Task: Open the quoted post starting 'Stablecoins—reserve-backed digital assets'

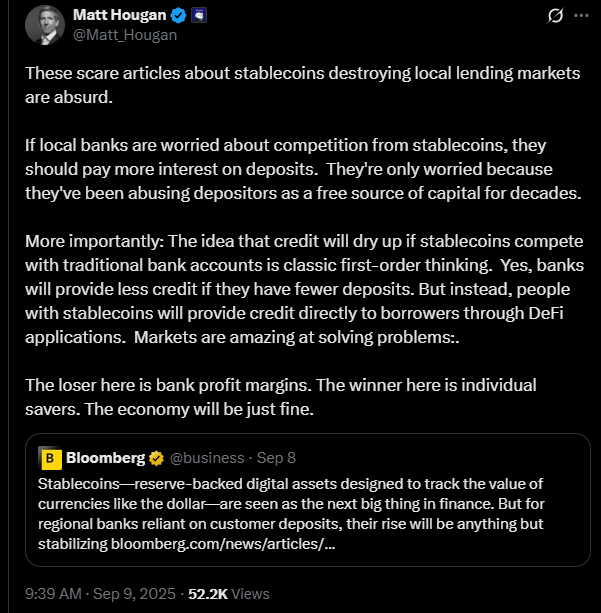Action: pos(308,500)
